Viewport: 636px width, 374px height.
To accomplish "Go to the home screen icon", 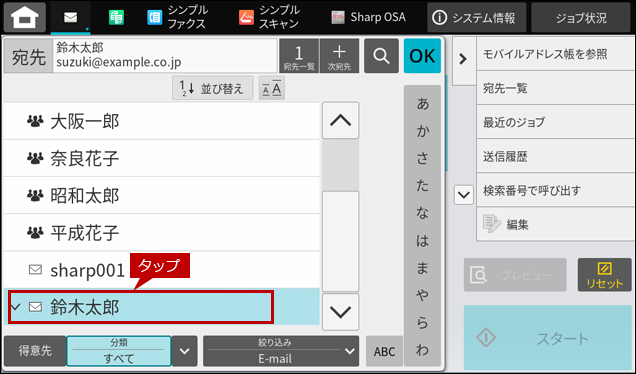I will (25, 17).
